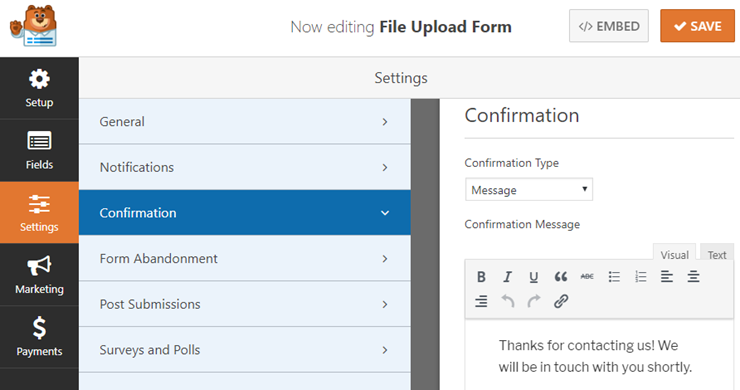The width and height of the screenshot is (740, 390).
Task: Insert a blockquote in editor
Action: tap(561, 277)
